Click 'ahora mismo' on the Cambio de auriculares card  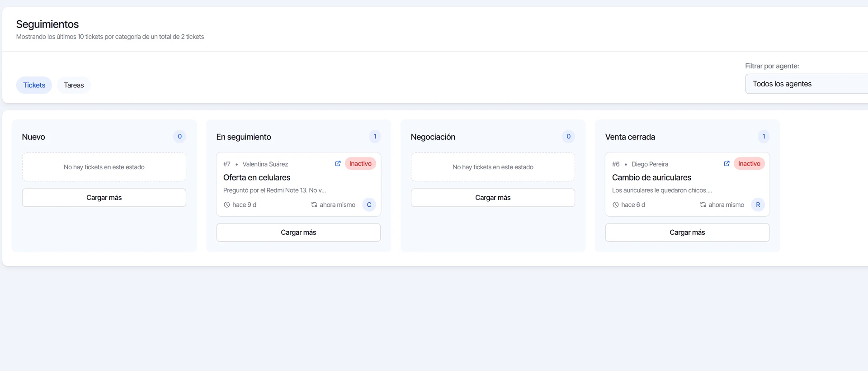[726, 205]
